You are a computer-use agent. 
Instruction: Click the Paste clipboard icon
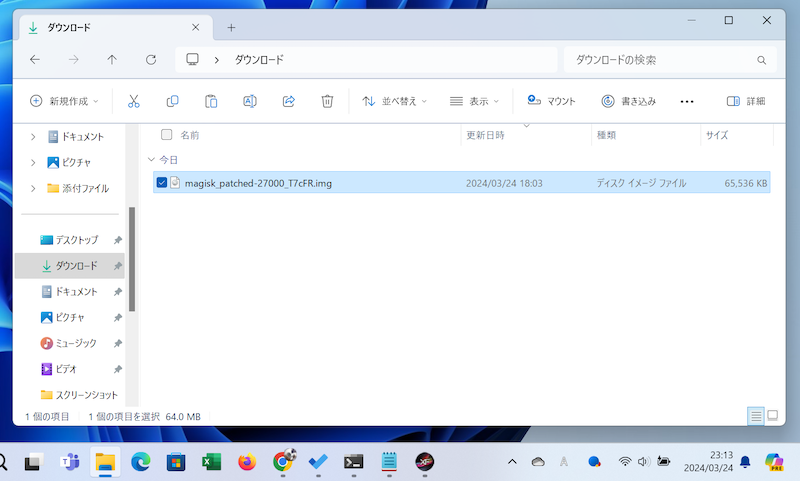pos(211,101)
